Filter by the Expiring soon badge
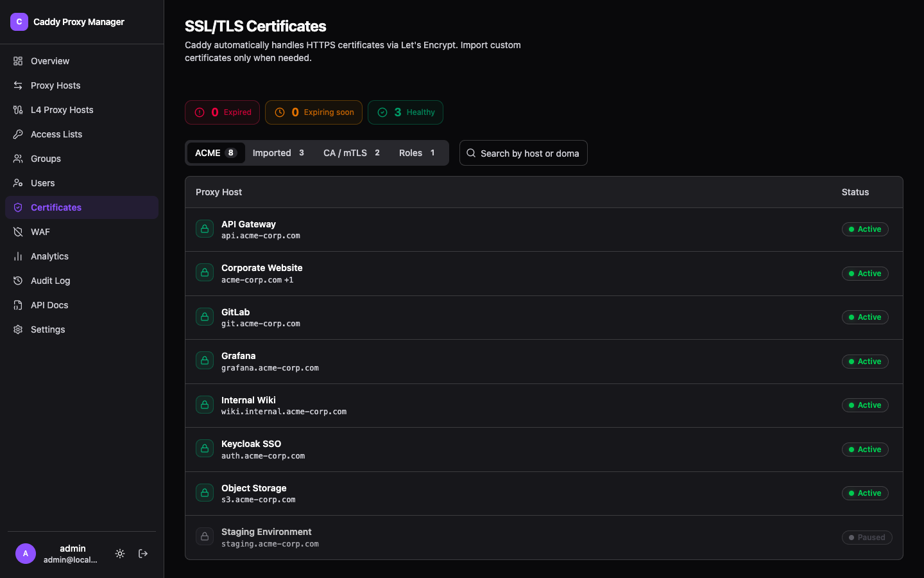Screen dimensions: 924x578 coord(314,112)
